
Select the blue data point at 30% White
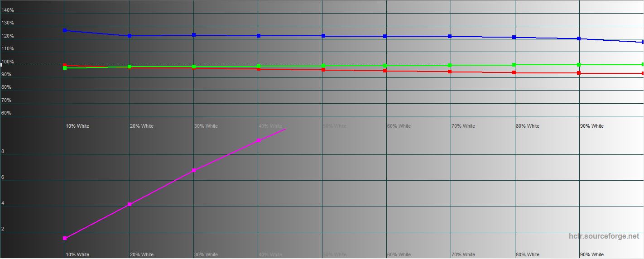point(194,35)
